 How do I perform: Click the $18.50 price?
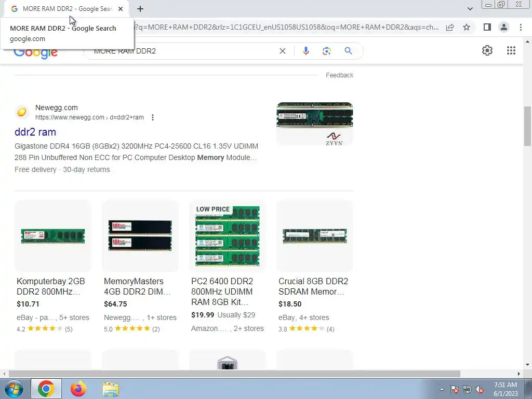290,304
